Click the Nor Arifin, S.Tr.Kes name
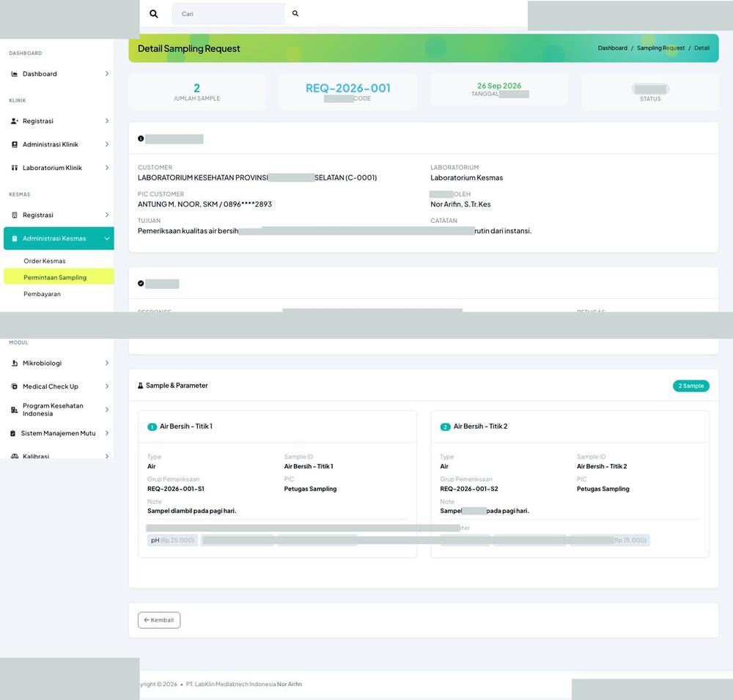733x700 pixels. [x=460, y=205]
